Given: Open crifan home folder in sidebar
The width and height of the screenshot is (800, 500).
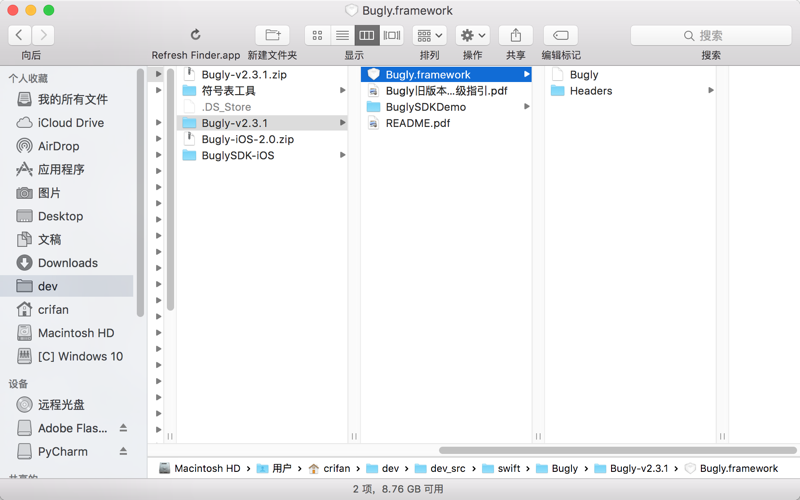Looking at the screenshot, I should pyautogui.click(x=67, y=310).
